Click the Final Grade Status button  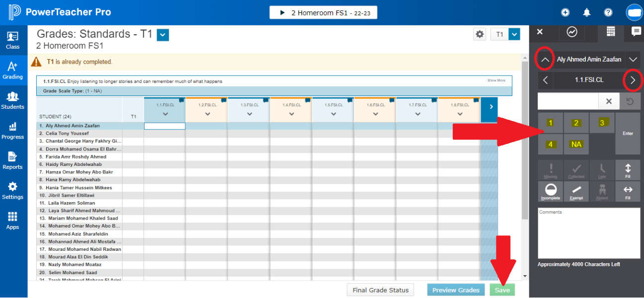pos(381,290)
